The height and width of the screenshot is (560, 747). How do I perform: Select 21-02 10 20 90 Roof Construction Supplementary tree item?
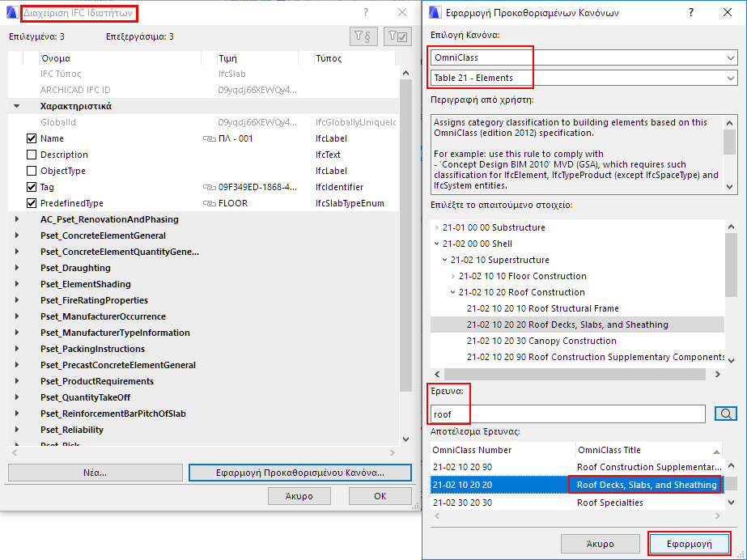tap(596, 357)
